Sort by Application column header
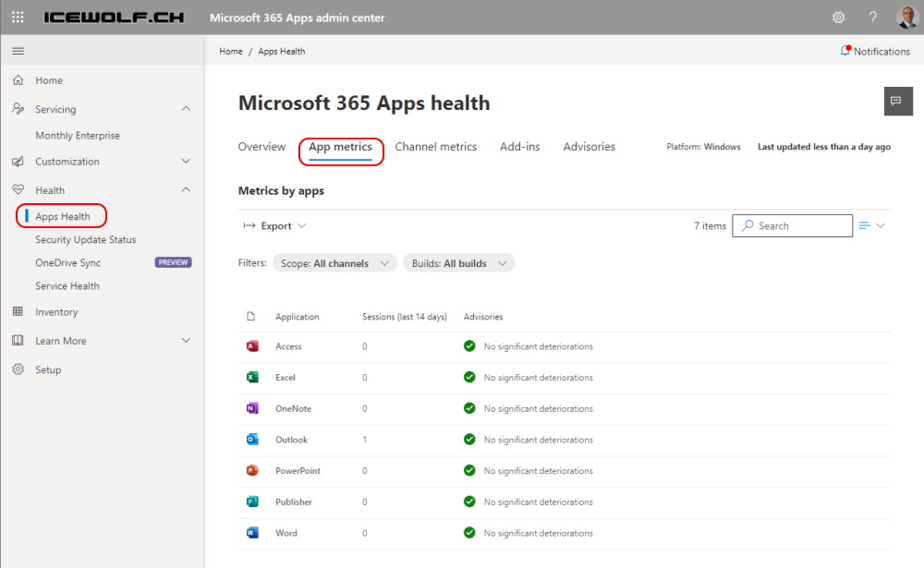924x568 pixels. coord(297,317)
